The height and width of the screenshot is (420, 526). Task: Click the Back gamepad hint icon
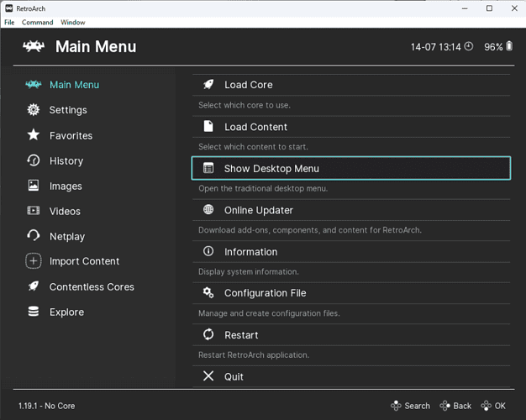(x=444, y=406)
